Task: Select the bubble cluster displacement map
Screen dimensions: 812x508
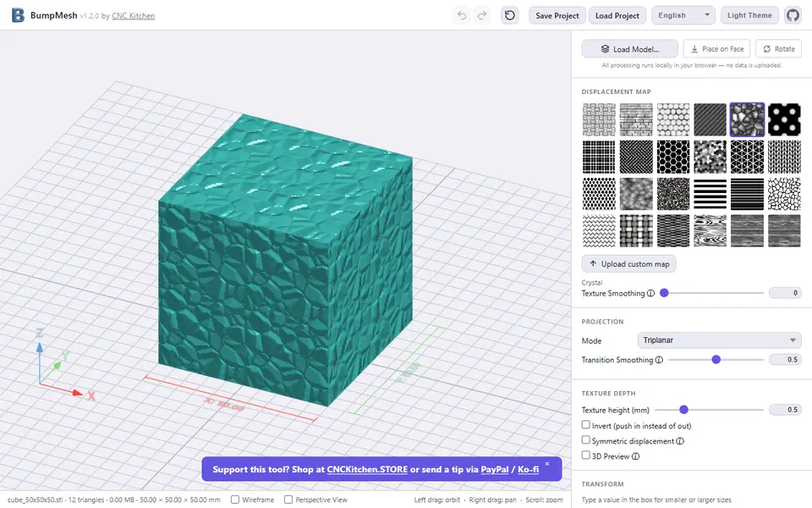Action: pos(673,119)
